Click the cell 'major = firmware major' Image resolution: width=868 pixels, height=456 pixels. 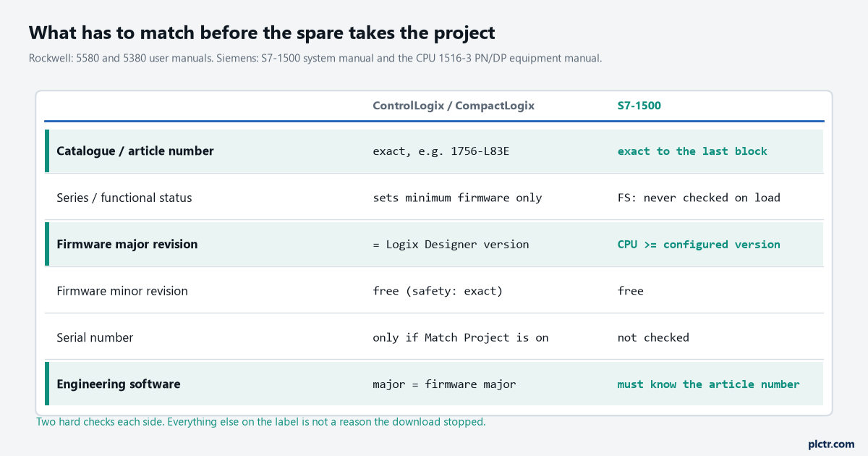444,384
